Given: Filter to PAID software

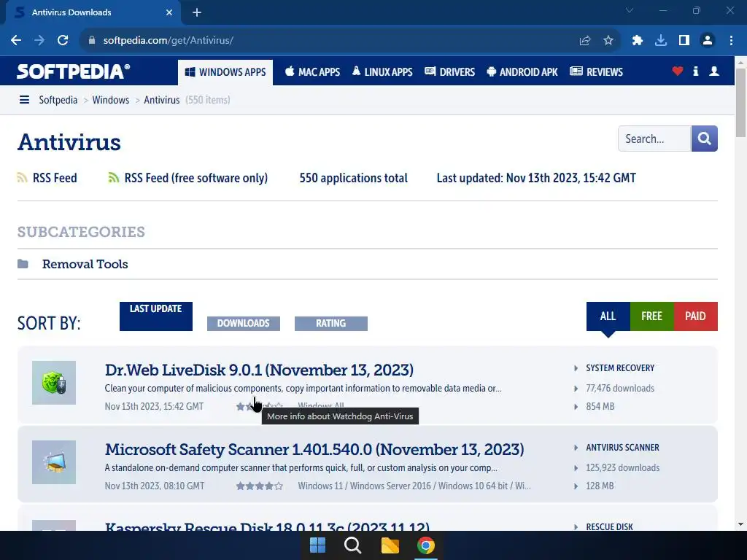Looking at the screenshot, I should [x=695, y=316].
